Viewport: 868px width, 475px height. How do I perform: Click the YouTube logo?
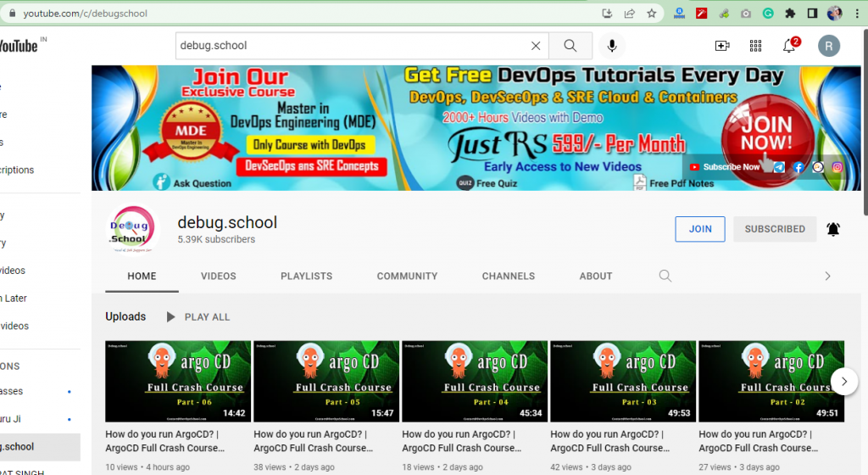[19, 46]
